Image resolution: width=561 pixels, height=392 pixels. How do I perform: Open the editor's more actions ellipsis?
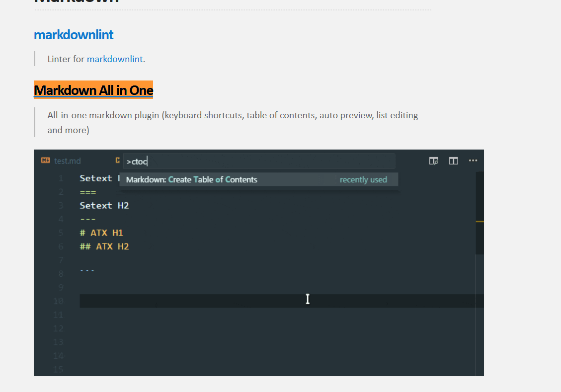tap(473, 160)
